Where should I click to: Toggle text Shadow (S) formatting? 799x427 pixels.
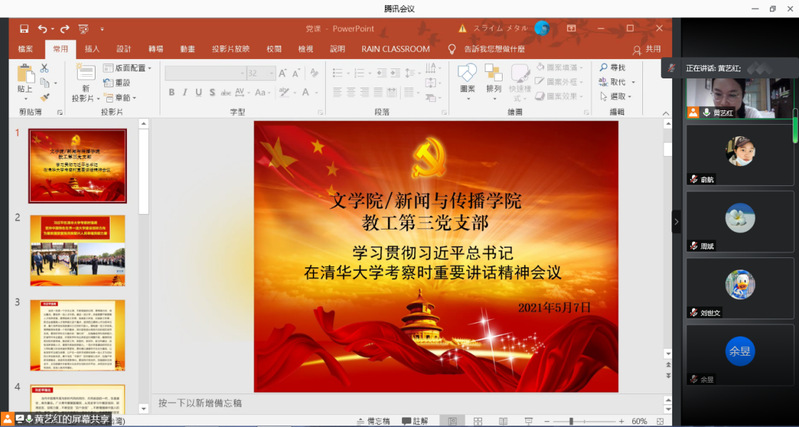click(211, 92)
